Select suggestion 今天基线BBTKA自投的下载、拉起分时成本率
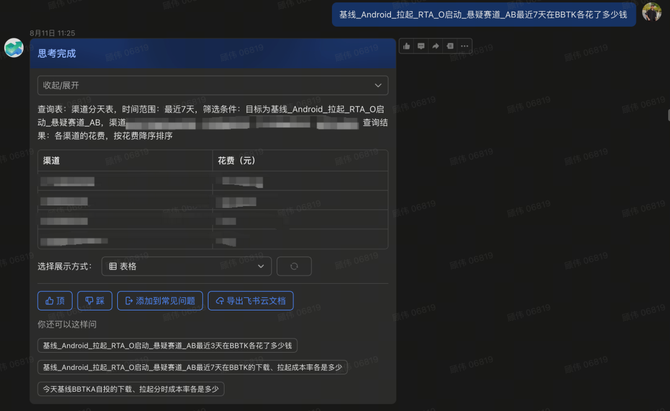The height and width of the screenshot is (411, 670). click(132, 388)
